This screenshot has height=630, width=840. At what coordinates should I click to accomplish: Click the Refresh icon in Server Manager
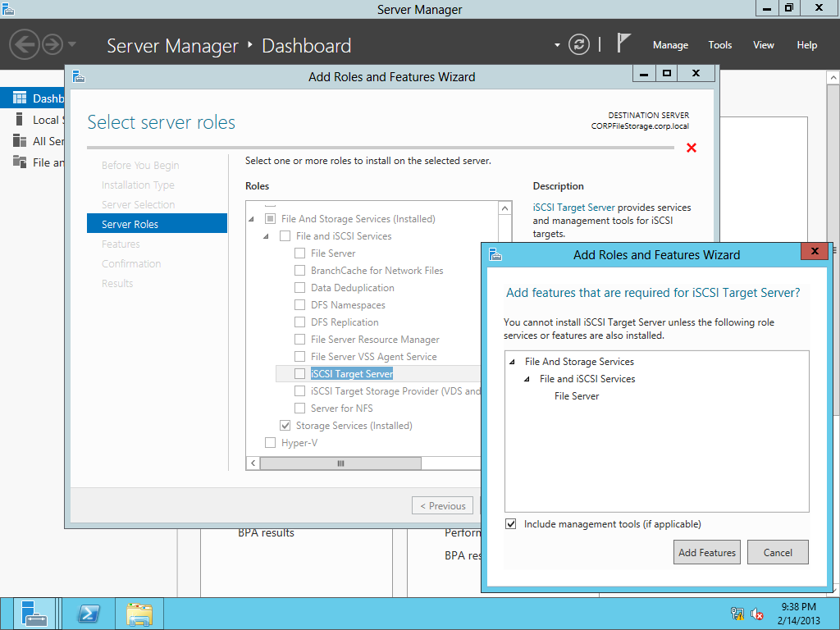[579, 45]
